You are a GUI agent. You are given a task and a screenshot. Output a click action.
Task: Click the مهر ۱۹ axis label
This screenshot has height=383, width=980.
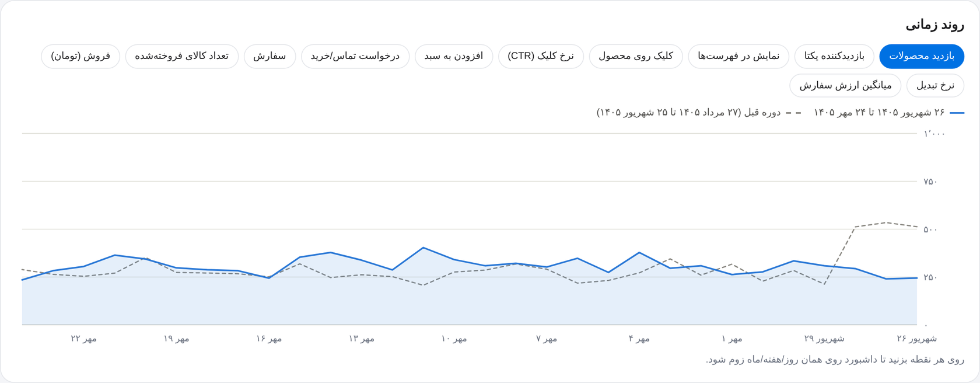coord(176,339)
